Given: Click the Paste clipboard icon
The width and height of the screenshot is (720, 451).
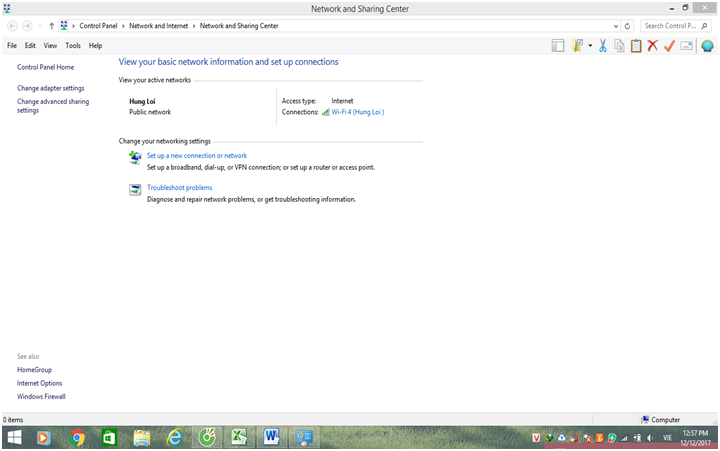Looking at the screenshot, I should pos(635,46).
